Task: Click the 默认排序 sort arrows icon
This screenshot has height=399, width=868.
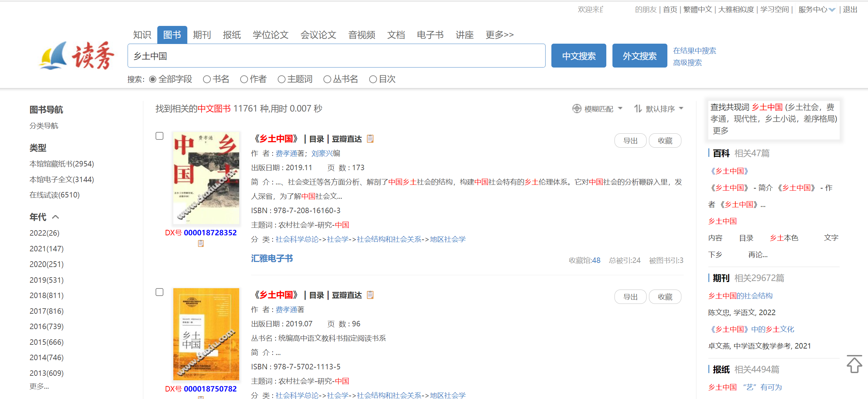Action: [638, 109]
